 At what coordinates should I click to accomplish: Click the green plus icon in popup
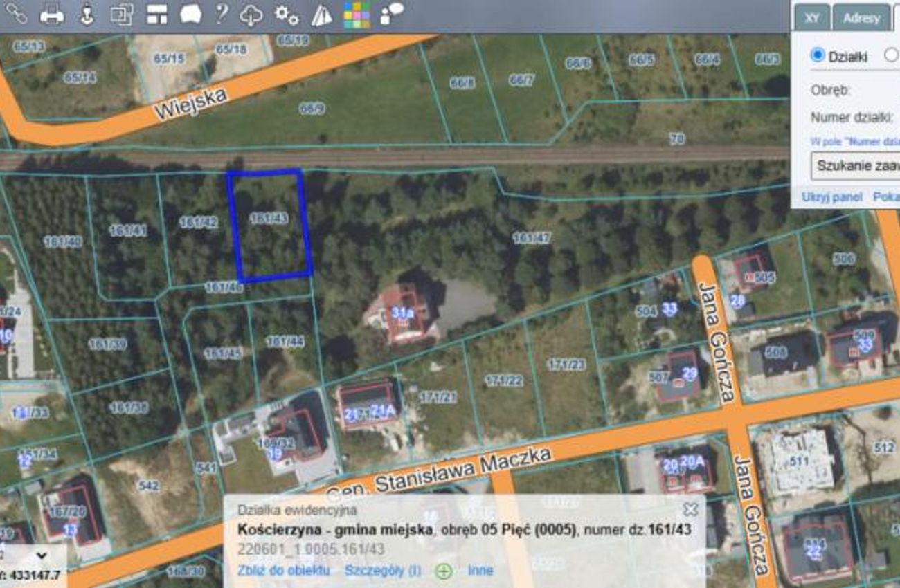point(444,571)
